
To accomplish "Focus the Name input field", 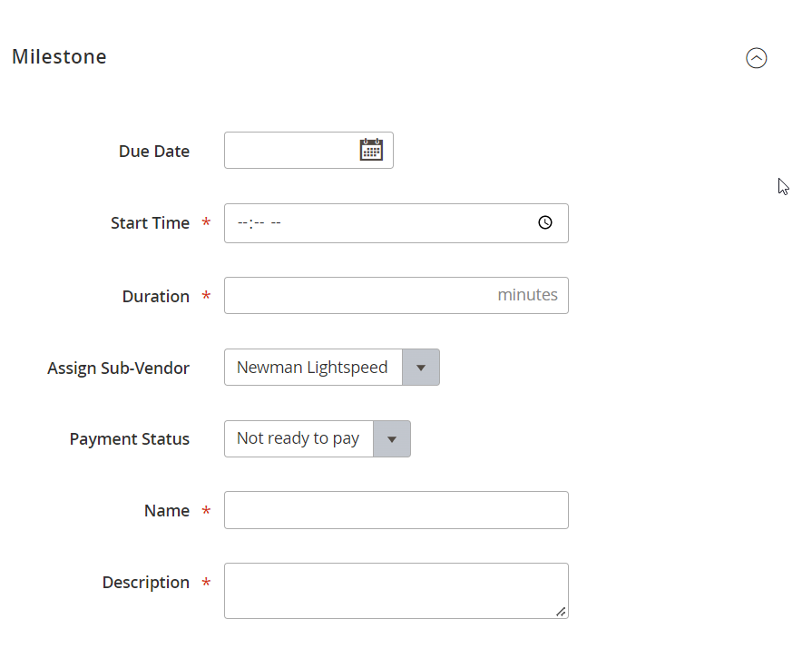I will click(x=396, y=510).
